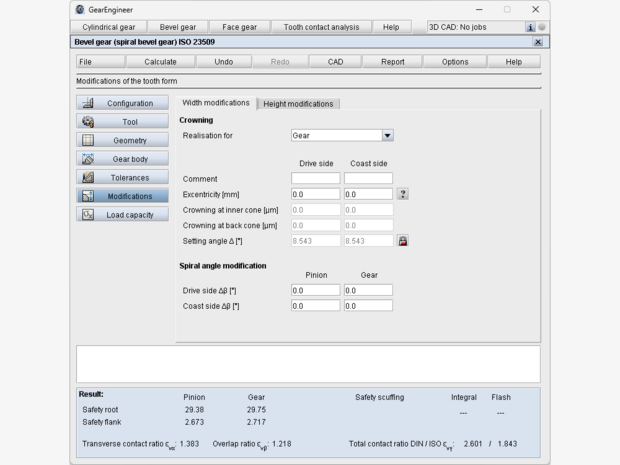The height and width of the screenshot is (465, 620).
Task: Click the Coast side Comment field
Action: pyautogui.click(x=368, y=178)
